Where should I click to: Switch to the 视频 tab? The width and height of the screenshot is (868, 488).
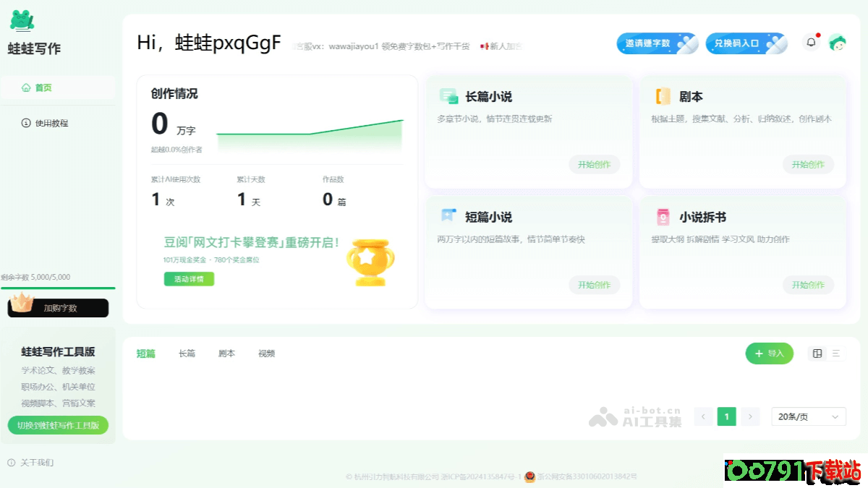click(x=266, y=354)
